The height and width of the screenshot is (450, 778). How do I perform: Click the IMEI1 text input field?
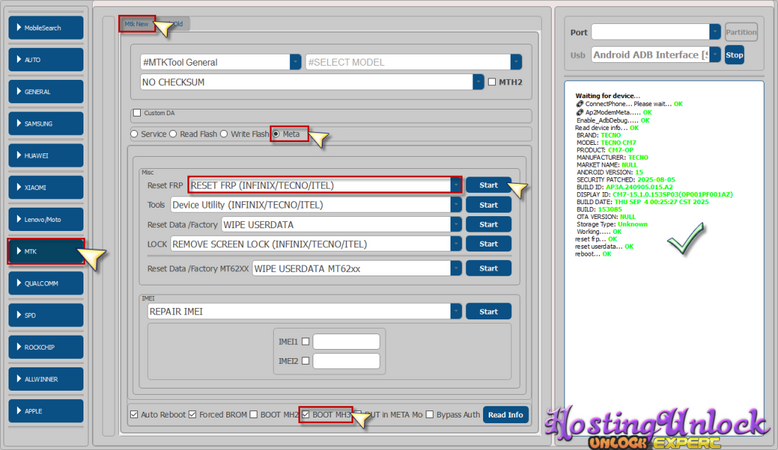click(346, 342)
